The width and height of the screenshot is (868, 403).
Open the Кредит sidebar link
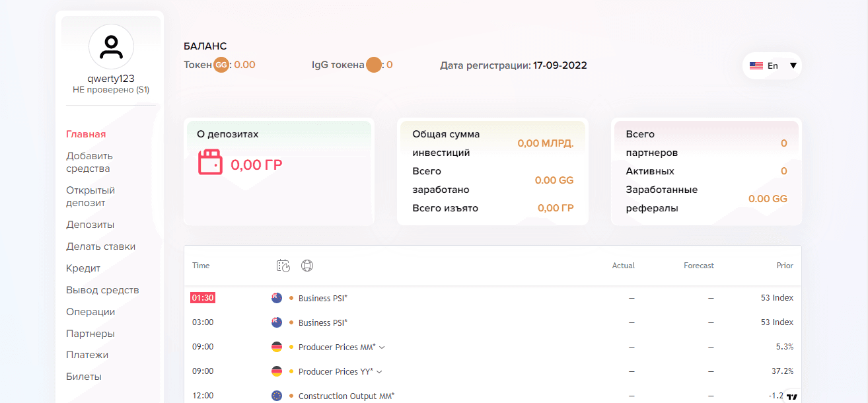(x=83, y=268)
